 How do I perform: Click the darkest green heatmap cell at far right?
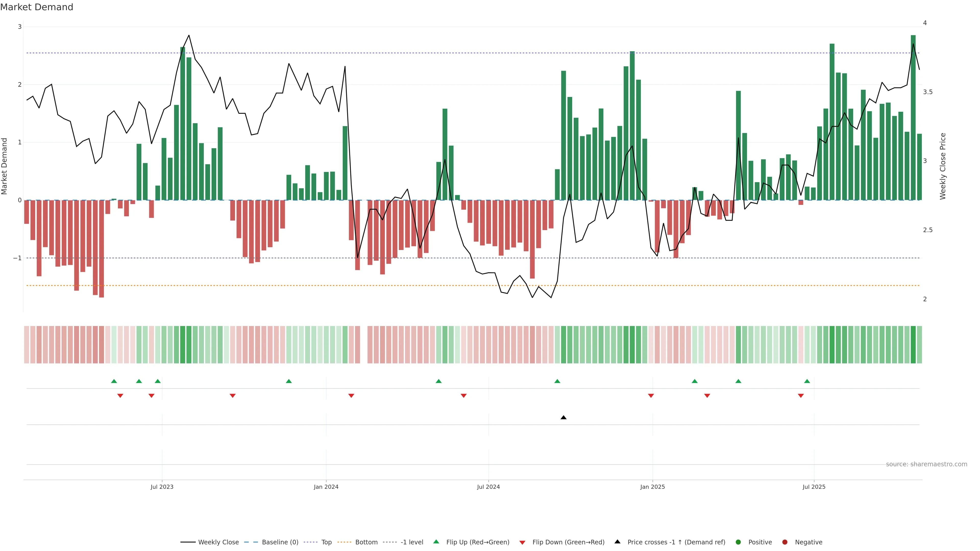(x=913, y=345)
